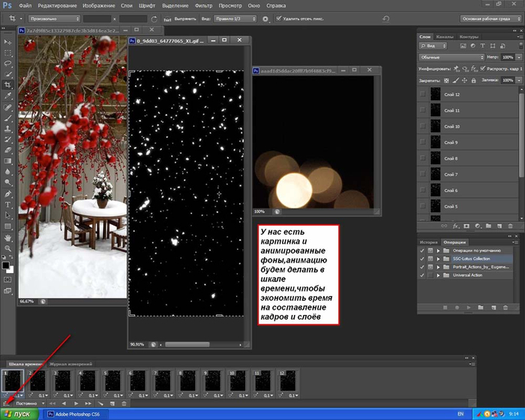Click 'Adobe Photoshop CS6' taskbar button
Viewport: 525px width, 420px height.
point(76,414)
